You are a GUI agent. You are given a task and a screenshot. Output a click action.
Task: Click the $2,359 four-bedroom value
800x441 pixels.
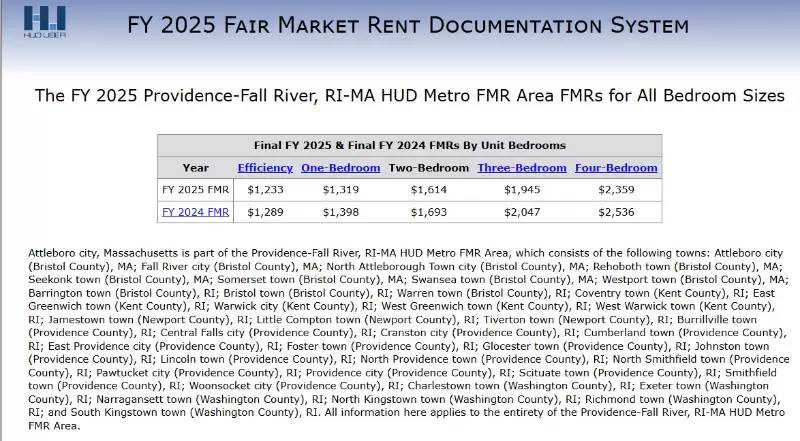(616, 190)
